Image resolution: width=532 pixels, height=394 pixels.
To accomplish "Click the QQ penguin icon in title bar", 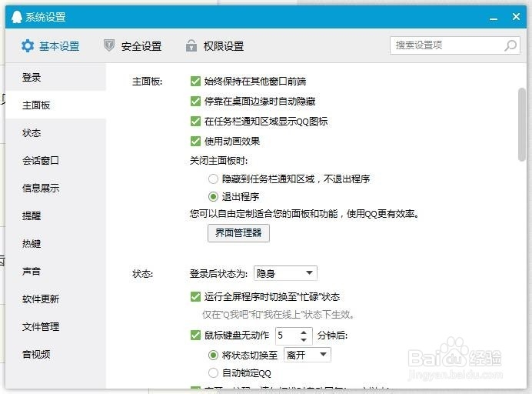I will (17, 17).
